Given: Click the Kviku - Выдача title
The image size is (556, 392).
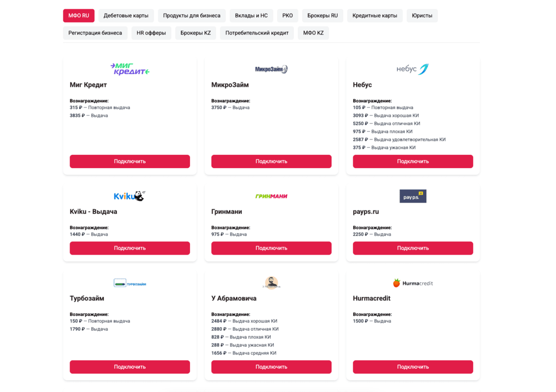Looking at the screenshot, I should tap(93, 211).
